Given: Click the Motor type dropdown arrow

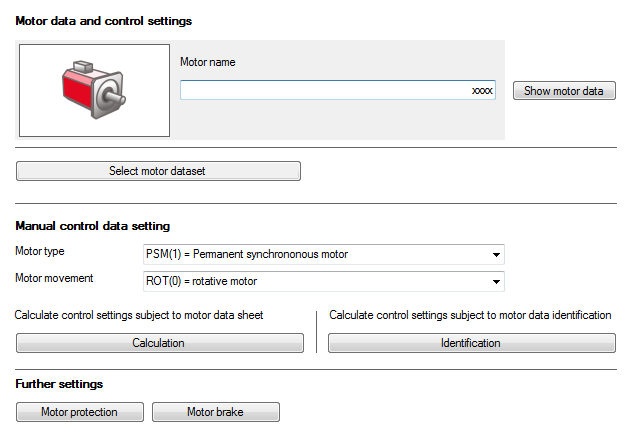Looking at the screenshot, I should click(x=496, y=254).
